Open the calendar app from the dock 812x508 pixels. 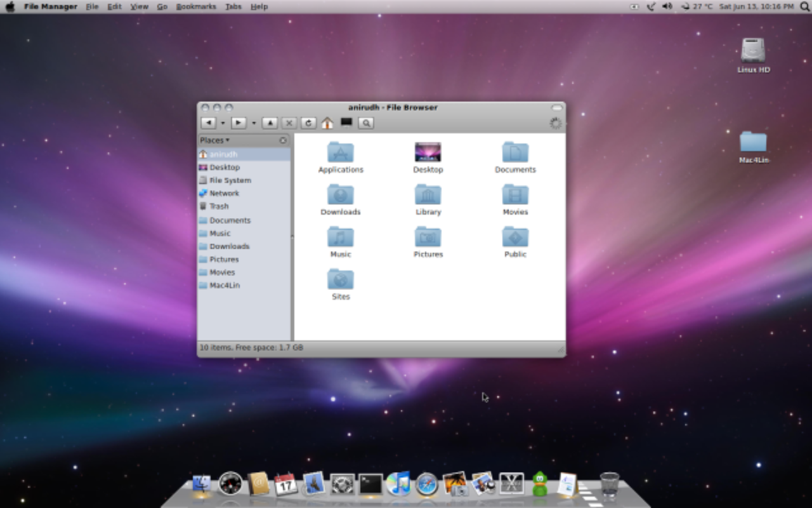point(285,485)
